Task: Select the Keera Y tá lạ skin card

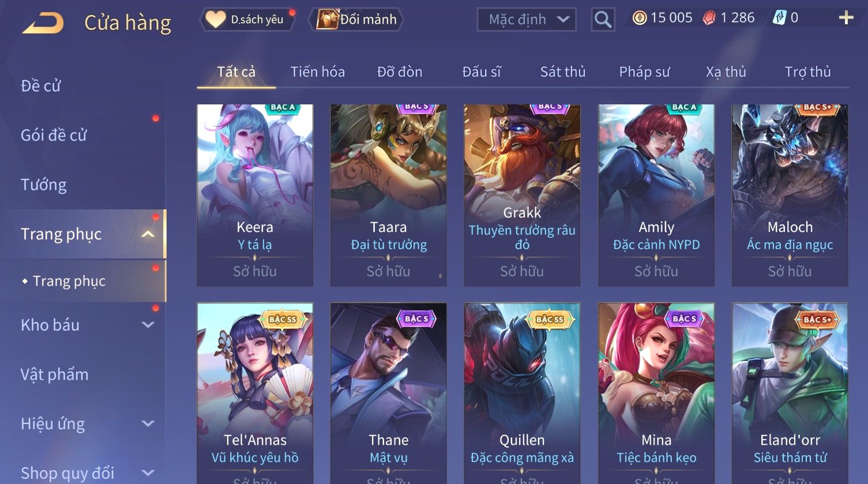Action: click(x=255, y=195)
